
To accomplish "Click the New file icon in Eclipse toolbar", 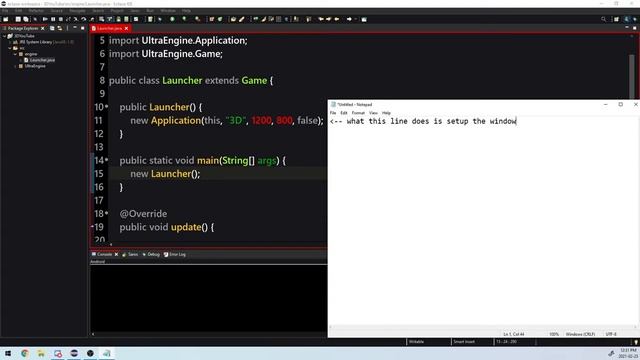I will pyautogui.click(x=6, y=19).
